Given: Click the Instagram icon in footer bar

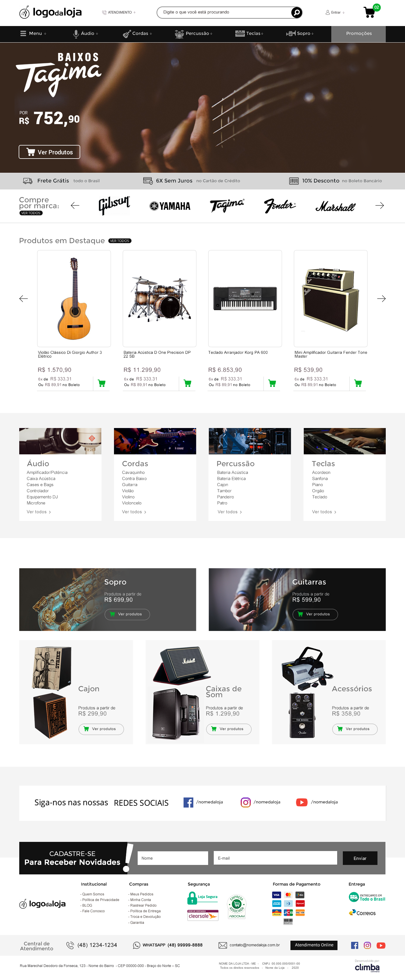Looking at the screenshot, I should coord(367,945).
